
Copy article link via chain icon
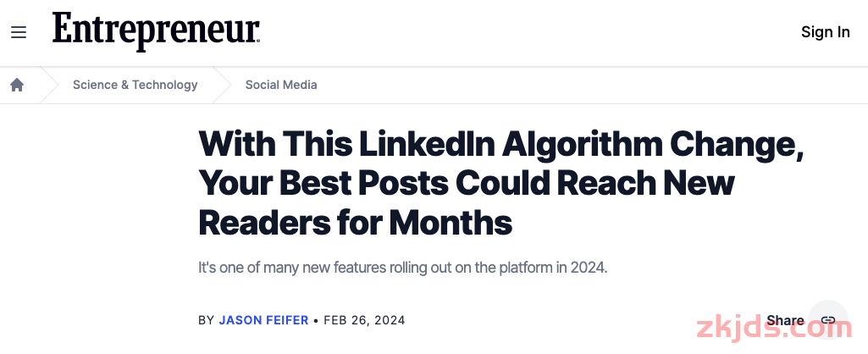(828, 319)
